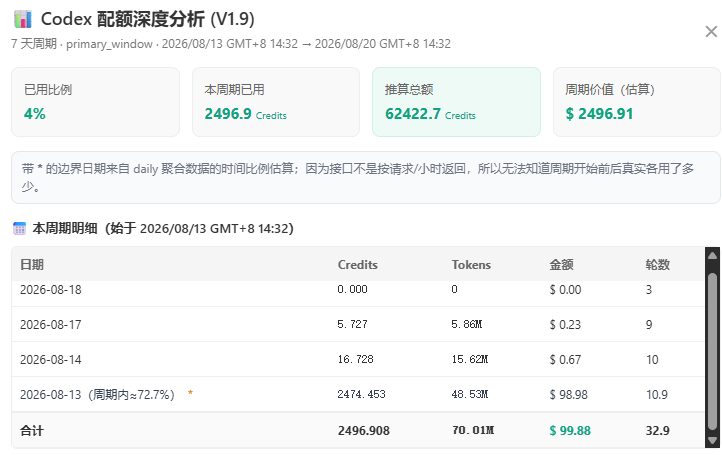Click the Credits column header

[x=358, y=265]
